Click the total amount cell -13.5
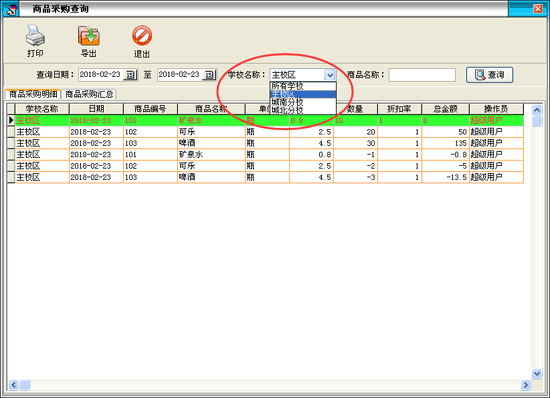The width and height of the screenshot is (550, 398). [x=445, y=177]
